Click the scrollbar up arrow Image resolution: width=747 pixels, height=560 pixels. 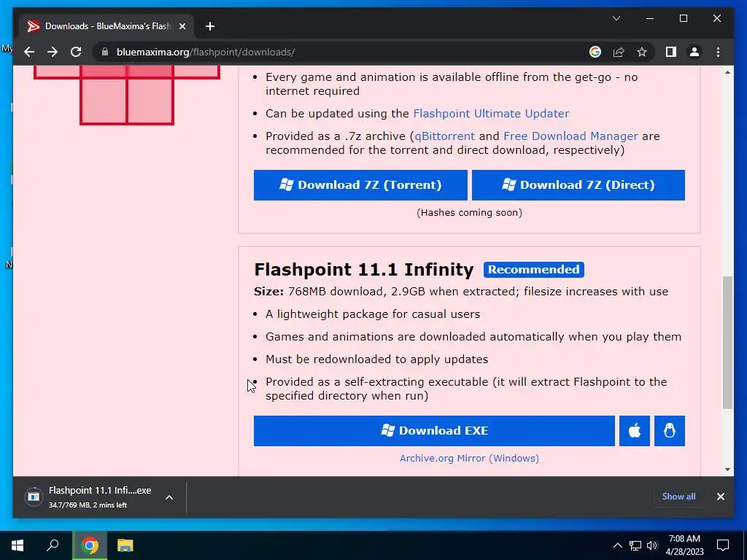(x=727, y=72)
